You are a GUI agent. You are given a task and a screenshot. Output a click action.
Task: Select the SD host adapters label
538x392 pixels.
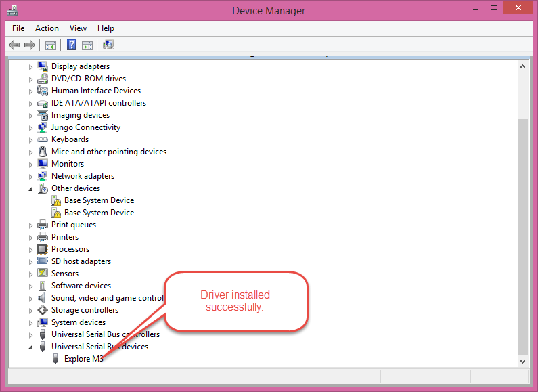coord(81,261)
